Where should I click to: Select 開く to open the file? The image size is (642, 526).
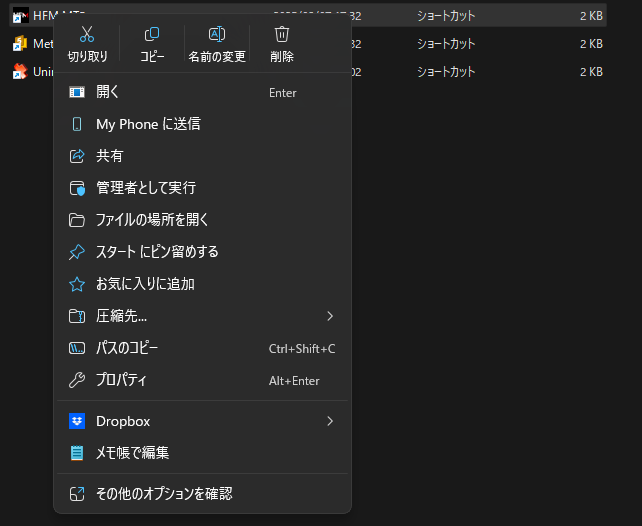[x=108, y=92]
